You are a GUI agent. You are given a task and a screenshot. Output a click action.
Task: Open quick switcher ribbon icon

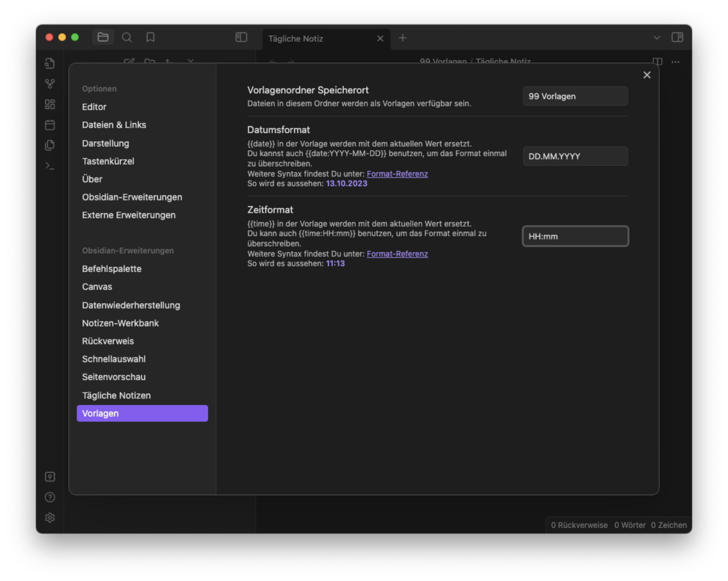point(50,63)
